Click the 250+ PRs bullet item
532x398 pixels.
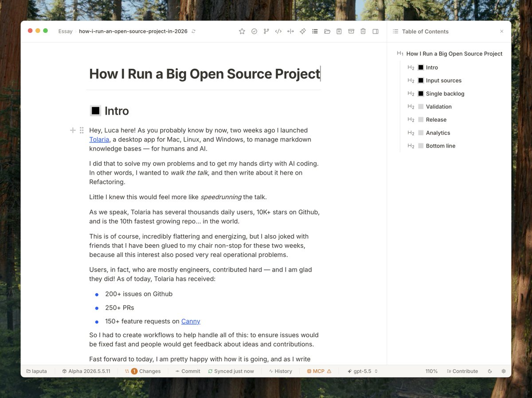[119, 307]
